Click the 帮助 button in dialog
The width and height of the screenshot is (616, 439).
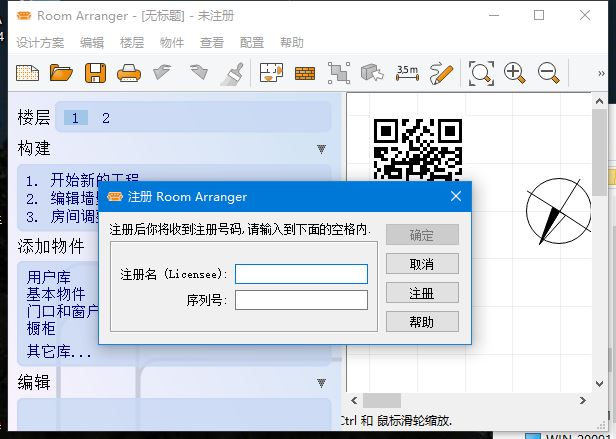coord(422,322)
